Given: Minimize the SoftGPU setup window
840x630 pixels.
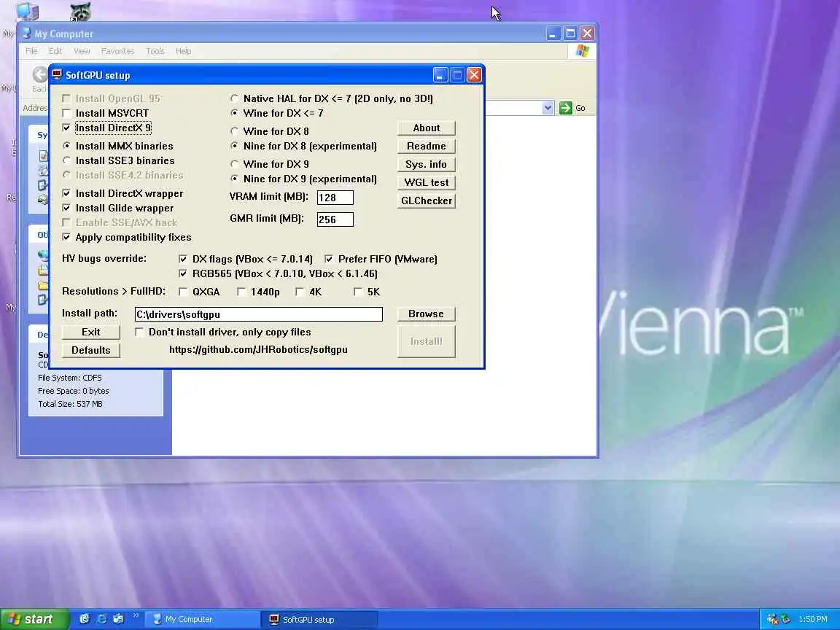Looking at the screenshot, I should coord(440,75).
